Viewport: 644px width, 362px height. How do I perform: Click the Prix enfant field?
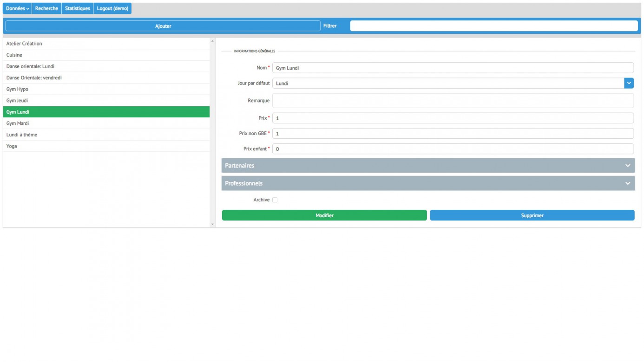coord(453,149)
